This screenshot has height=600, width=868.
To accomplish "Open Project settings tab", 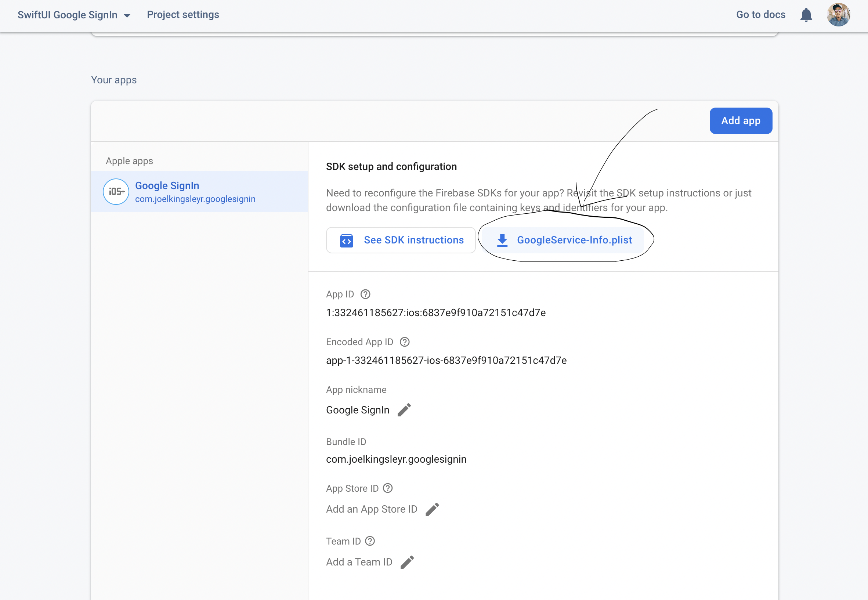I will click(x=183, y=15).
